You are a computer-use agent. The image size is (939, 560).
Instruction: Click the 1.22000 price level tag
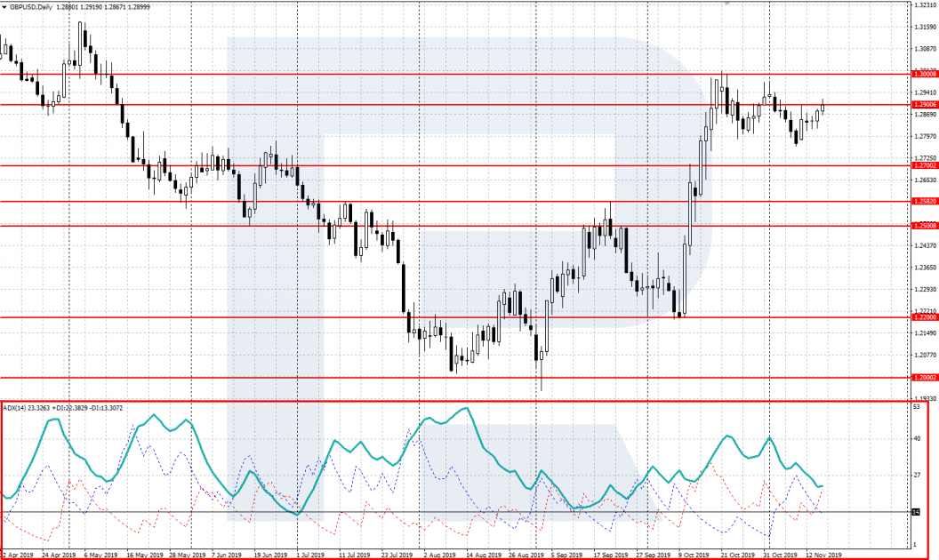(x=926, y=317)
